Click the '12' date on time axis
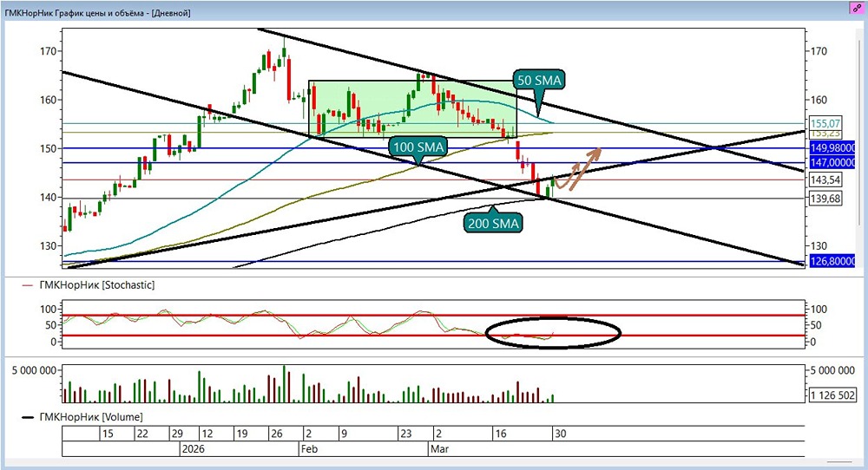Image resolution: width=868 pixels, height=470 pixels. (x=207, y=434)
